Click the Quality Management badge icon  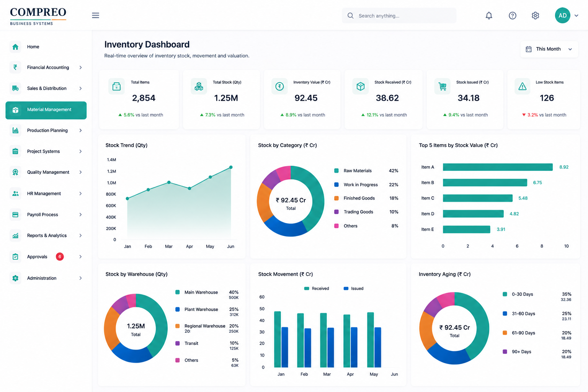15,172
